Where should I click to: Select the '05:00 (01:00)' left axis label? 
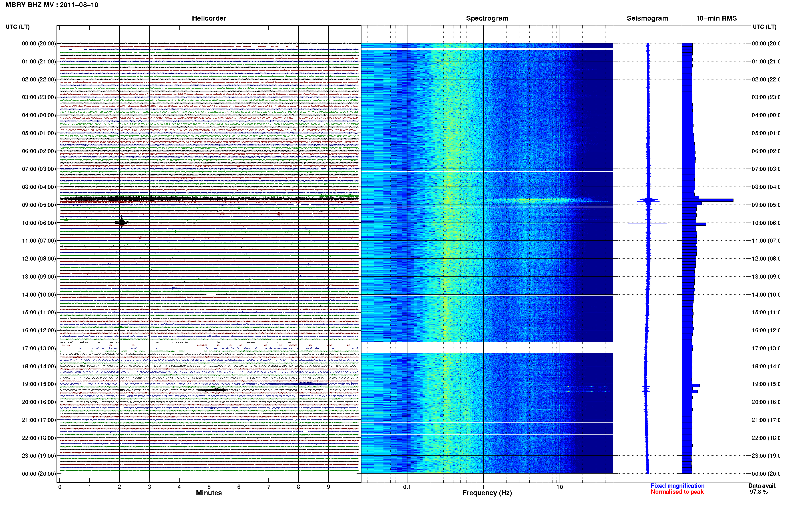click(39, 133)
